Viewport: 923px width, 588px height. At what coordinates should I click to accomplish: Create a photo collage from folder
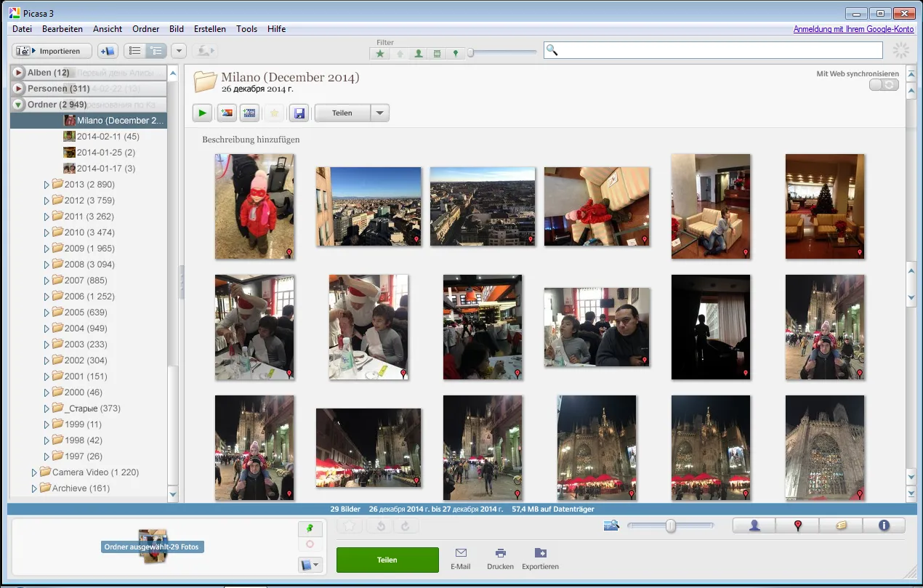click(x=227, y=113)
